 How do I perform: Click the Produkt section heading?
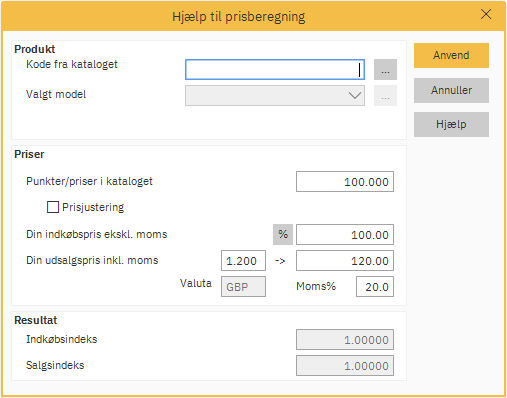pyautogui.click(x=35, y=49)
